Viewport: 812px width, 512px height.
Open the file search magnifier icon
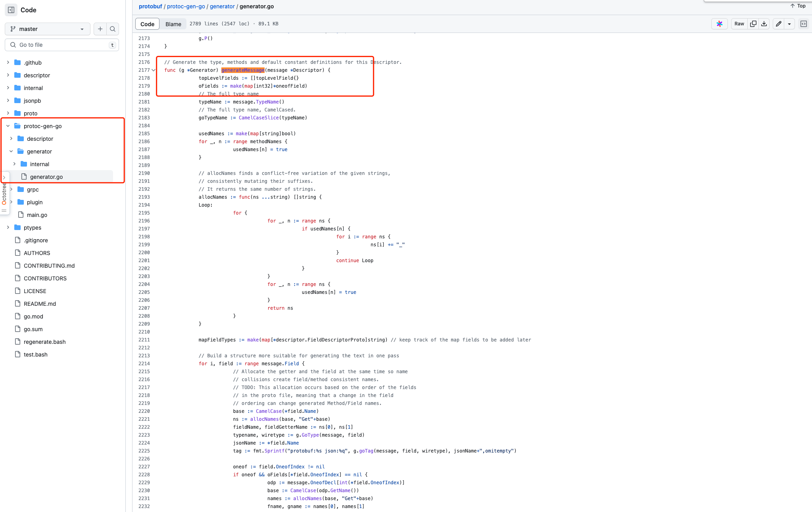point(113,29)
